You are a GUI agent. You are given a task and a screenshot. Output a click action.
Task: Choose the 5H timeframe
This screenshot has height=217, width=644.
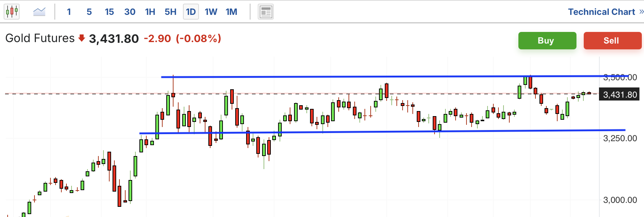pyautogui.click(x=171, y=12)
